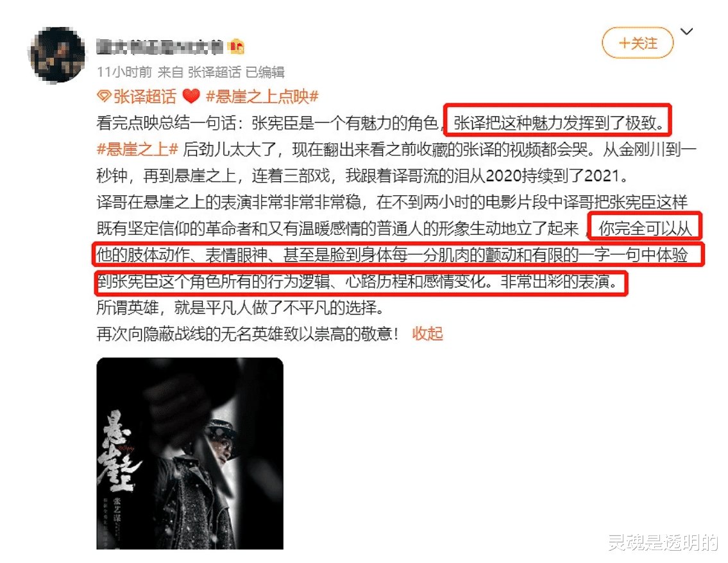
Task: Click the line 所谓英雄，就是平凡人做了不平凡的选择
Action: pyautogui.click(x=240, y=307)
